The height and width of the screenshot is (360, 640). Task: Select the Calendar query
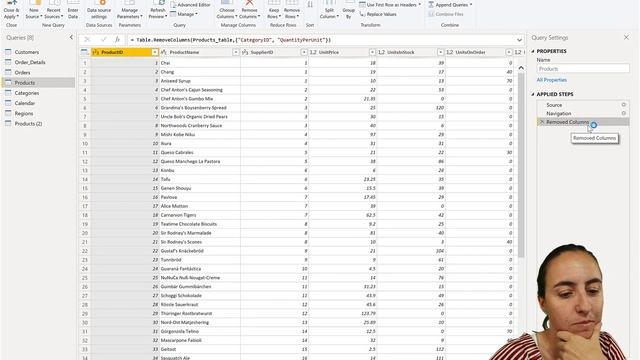click(x=25, y=103)
